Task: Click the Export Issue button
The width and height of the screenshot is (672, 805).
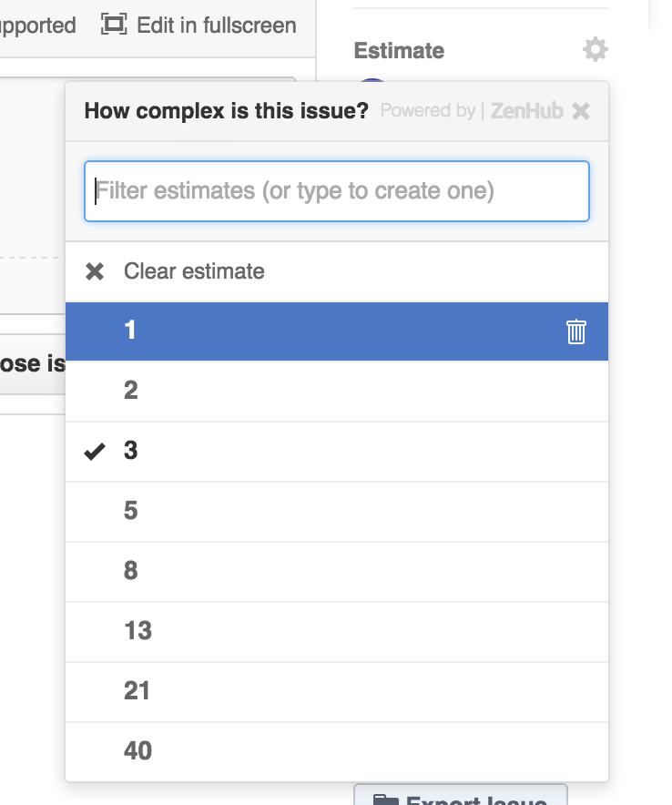Action: click(460, 796)
